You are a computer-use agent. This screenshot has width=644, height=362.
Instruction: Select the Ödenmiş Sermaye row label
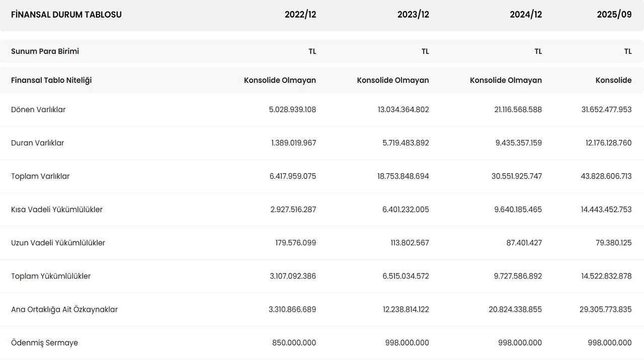(45, 343)
